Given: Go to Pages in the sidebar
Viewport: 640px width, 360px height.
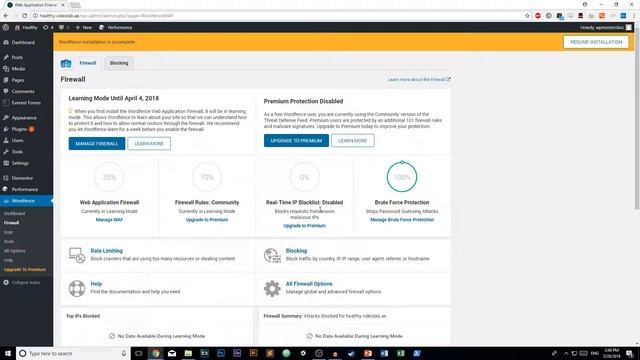Looking at the screenshot, I should coord(18,80).
